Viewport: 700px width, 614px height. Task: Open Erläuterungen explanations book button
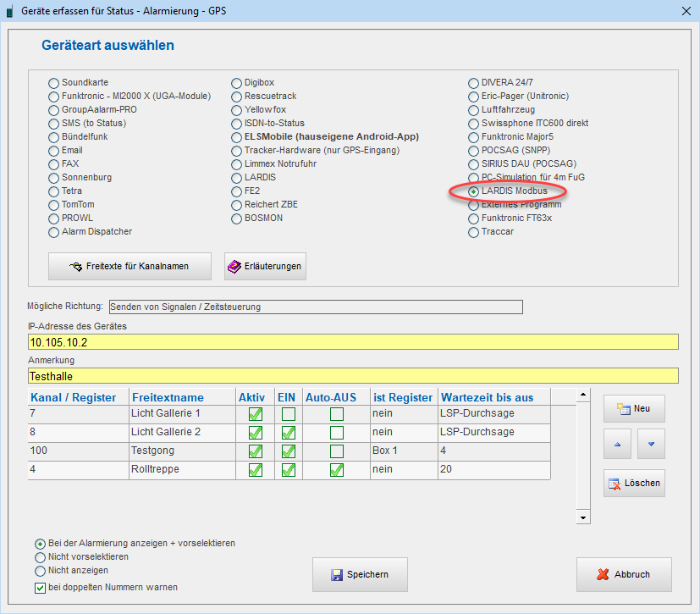[264, 266]
